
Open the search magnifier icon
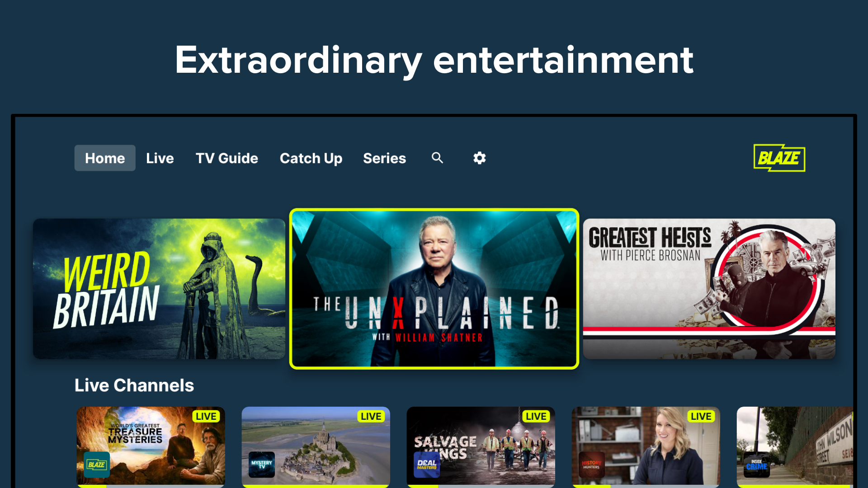[437, 158]
